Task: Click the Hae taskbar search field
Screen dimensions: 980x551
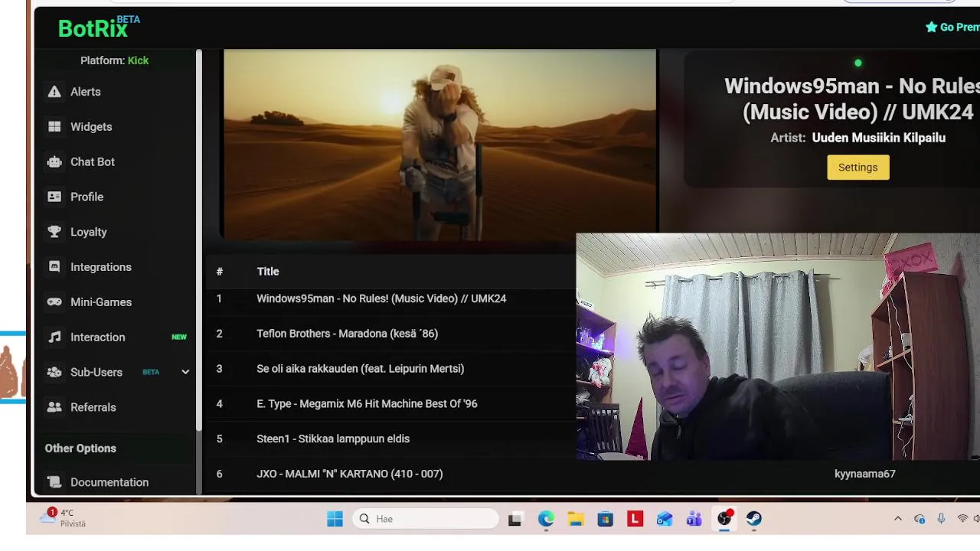Action: tap(426, 519)
